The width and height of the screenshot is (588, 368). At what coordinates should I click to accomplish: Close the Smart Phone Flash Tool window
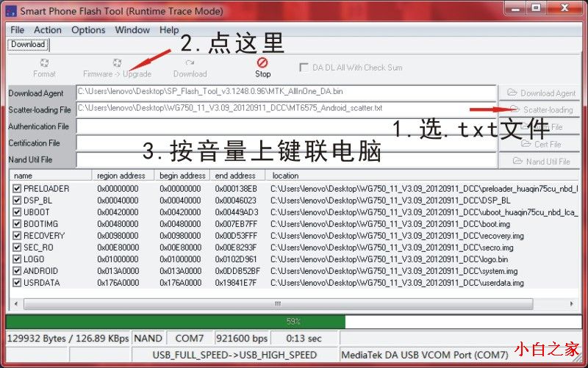point(564,8)
